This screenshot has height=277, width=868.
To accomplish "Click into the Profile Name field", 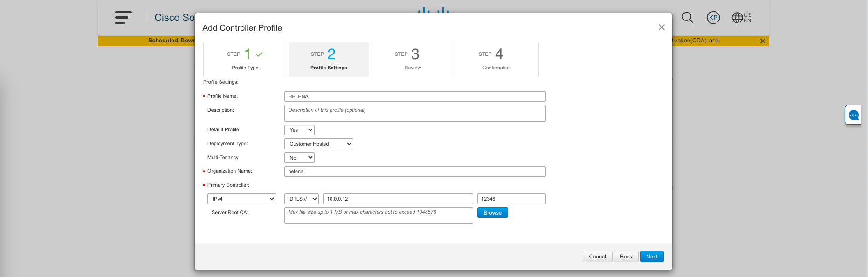I will coord(414,96).
